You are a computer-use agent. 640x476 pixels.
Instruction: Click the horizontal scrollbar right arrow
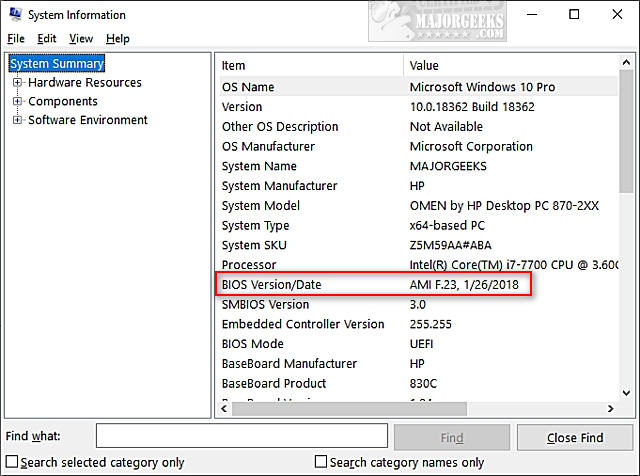[611, 409]
